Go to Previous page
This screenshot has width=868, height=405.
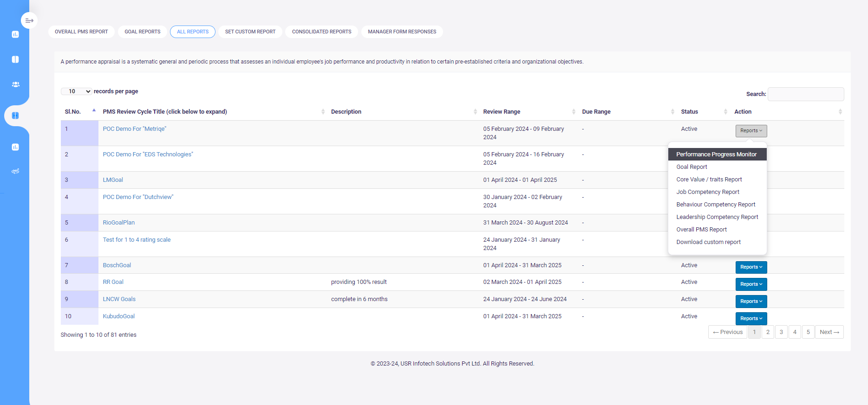click(x=728, y=332)
